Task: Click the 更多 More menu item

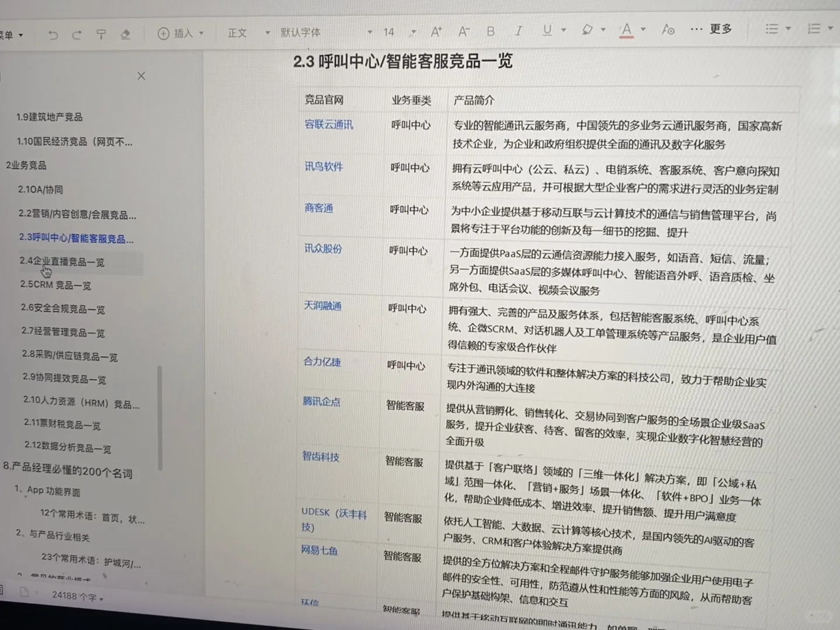Action: [x=720, y=28]
